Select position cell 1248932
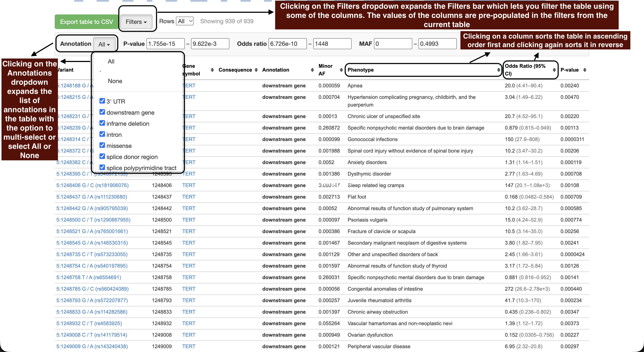 (162, 323)
